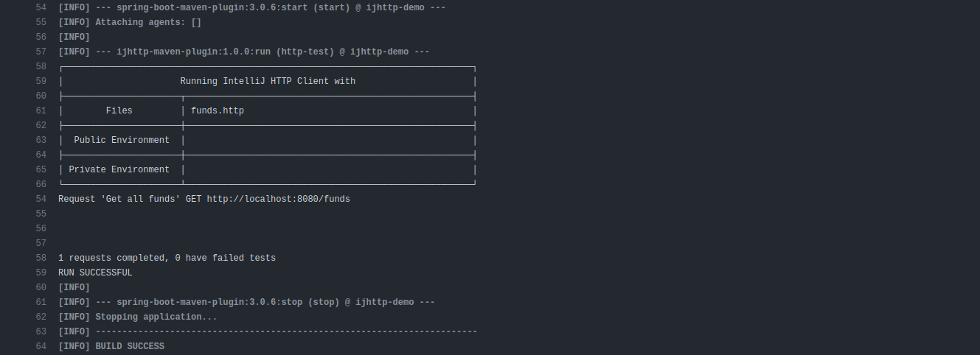Screen dimensions: 980x355
Task: Click line number 66 at table bottom border
Action: (x=41, y=184)
